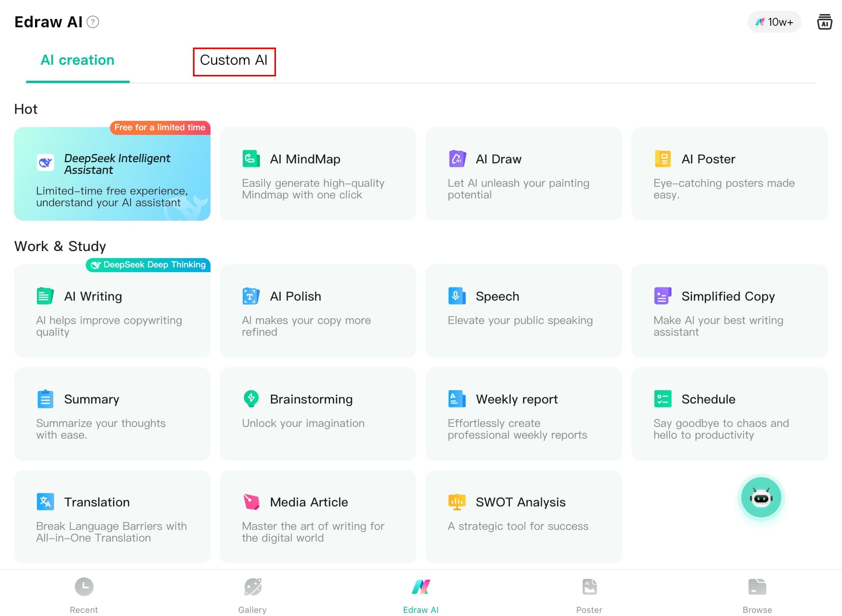Switch to the Custom AI tab
Image resolution: width=842 pixels, height=616 pixels.
pyautogui.click(x=234, y=60)
